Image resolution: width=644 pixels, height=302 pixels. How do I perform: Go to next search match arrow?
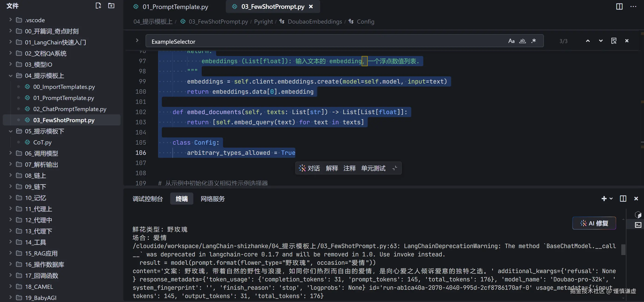pyautogui.click(x=600, y=41)
